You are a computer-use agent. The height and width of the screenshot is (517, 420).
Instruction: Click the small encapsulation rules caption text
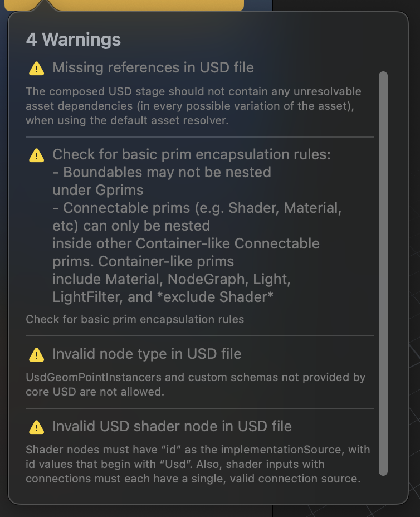(135, 319)
